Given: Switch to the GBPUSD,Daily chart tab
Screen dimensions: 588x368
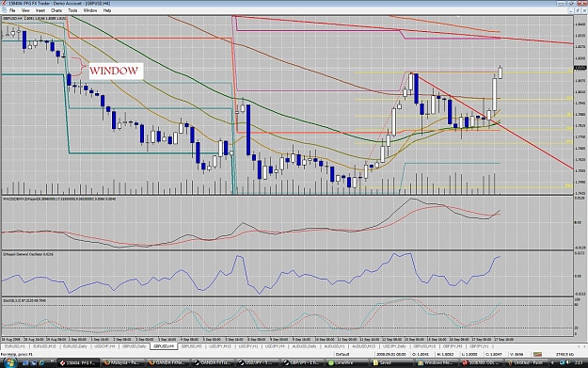Looking at the screenshot, I should pyautogui.click(x=134, y=346).
